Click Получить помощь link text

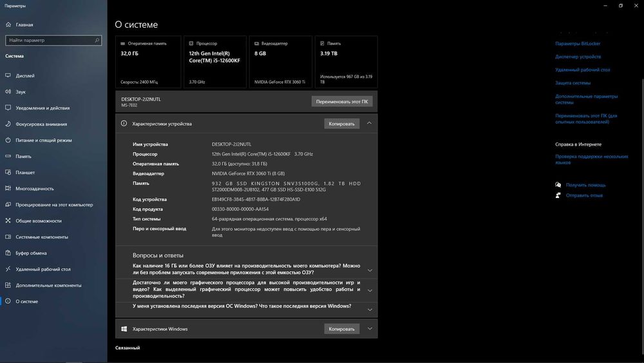point(585,185)
